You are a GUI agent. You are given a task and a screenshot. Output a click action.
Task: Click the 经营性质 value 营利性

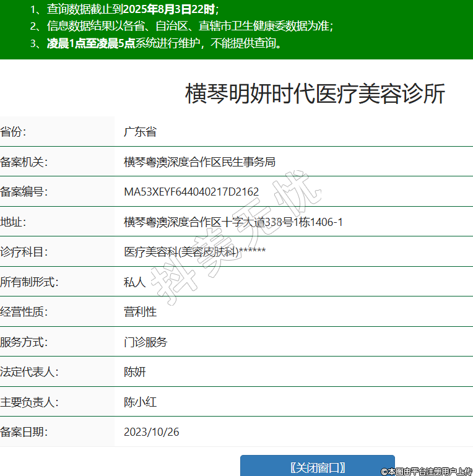140,312
